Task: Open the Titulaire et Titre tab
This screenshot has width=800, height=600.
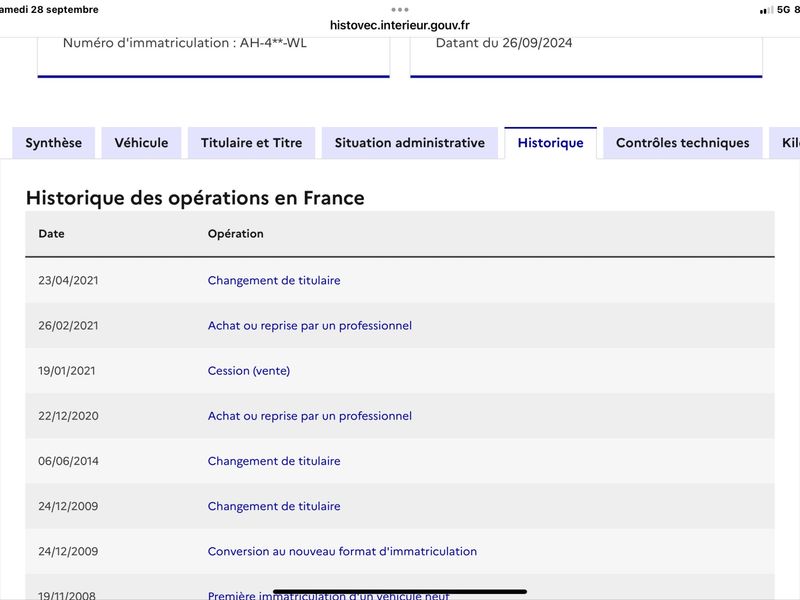Action: point(252,143)
